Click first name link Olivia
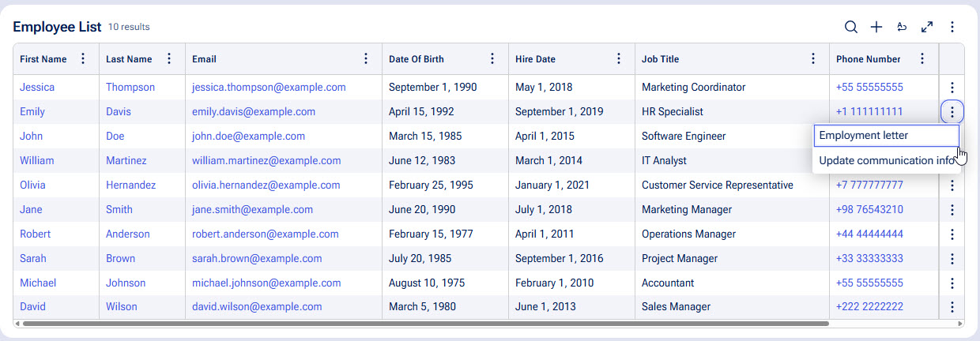The width and height of the screenshot is (980, 341). tap(32, 185)
